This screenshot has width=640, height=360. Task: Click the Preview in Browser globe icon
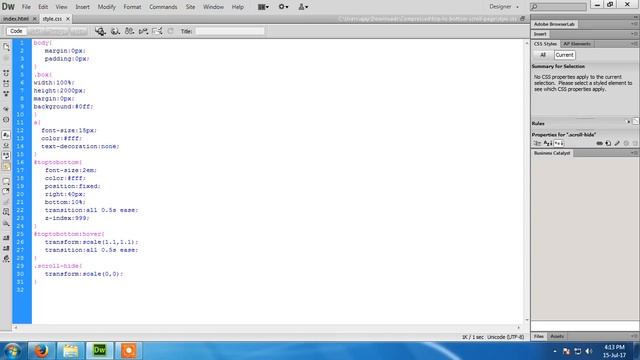click(115, 31)
